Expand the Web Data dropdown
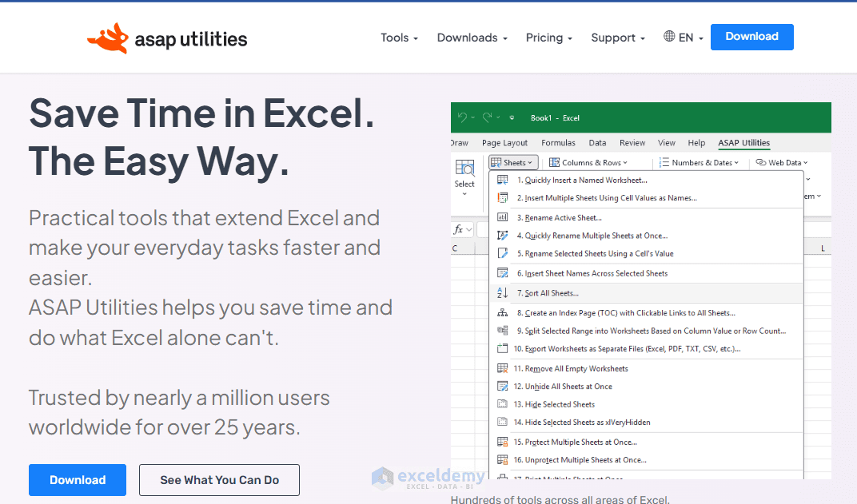 pos(782,163)
